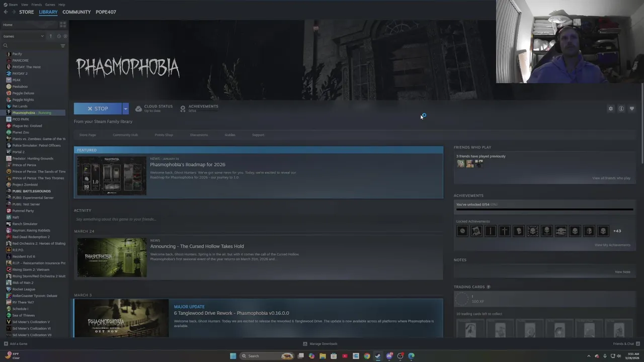Open Google Chrome from the taskbar
Image resolution: width=644 pixels, height=362 pixels.
coord(367,356)
